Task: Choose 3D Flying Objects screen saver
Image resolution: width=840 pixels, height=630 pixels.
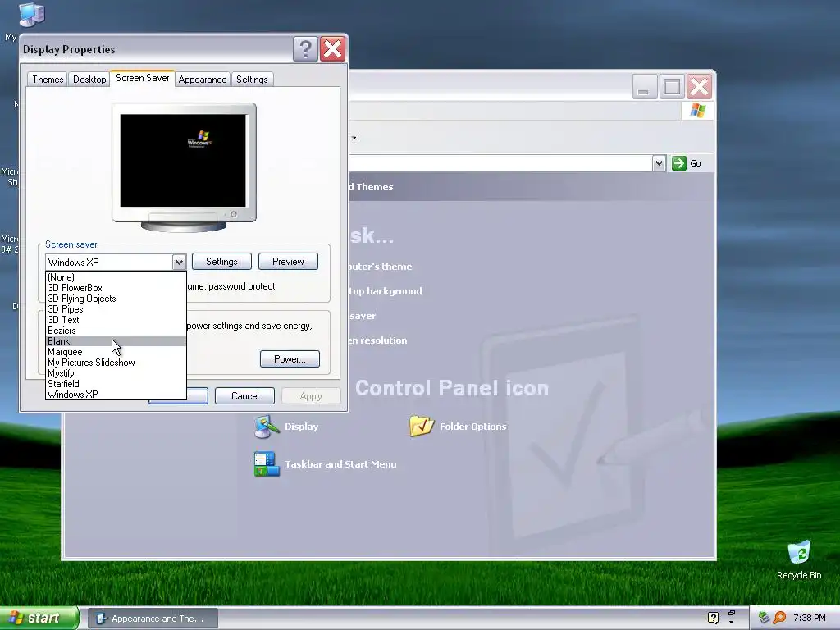Action: click(x=116, y=299)
